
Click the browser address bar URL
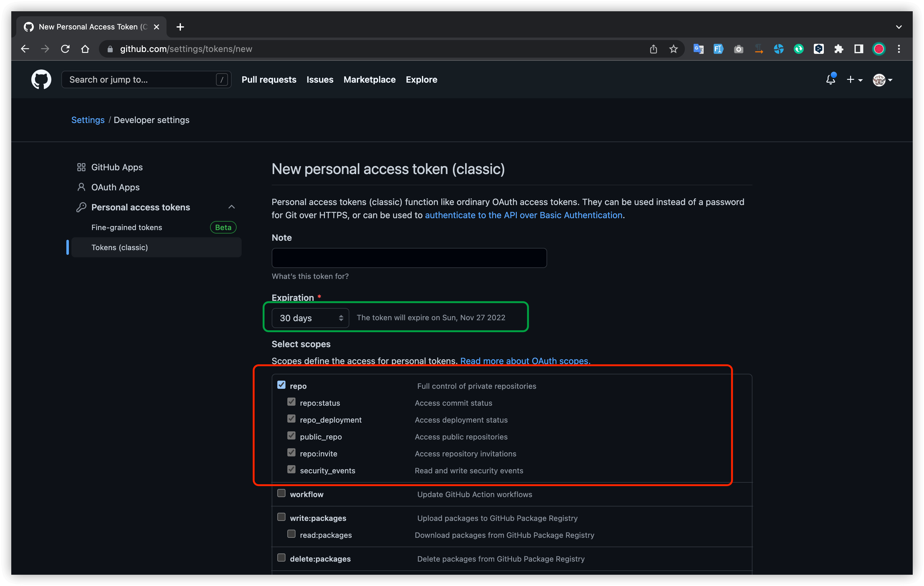pyautogui.click(x=186, y=49)
